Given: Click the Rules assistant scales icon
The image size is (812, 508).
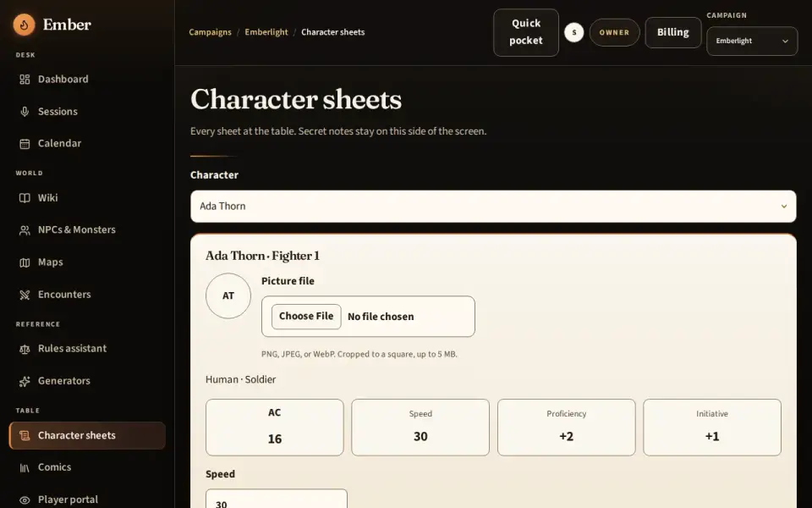Looking at the screenshot, I should coord(25,349).
